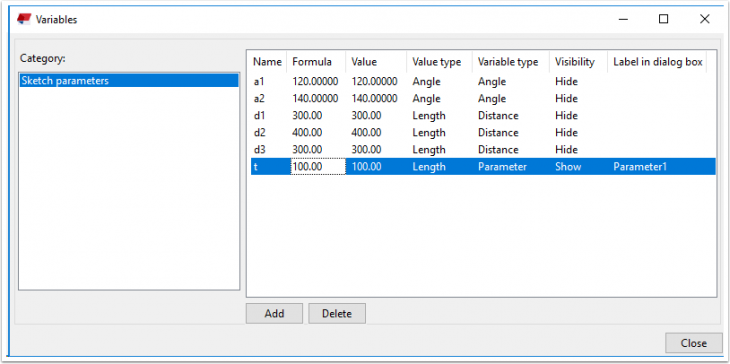Image resolution: width=730 pixels, height=364 pixels.
Task: Click Parameter1 label cell
Action: 640,167
